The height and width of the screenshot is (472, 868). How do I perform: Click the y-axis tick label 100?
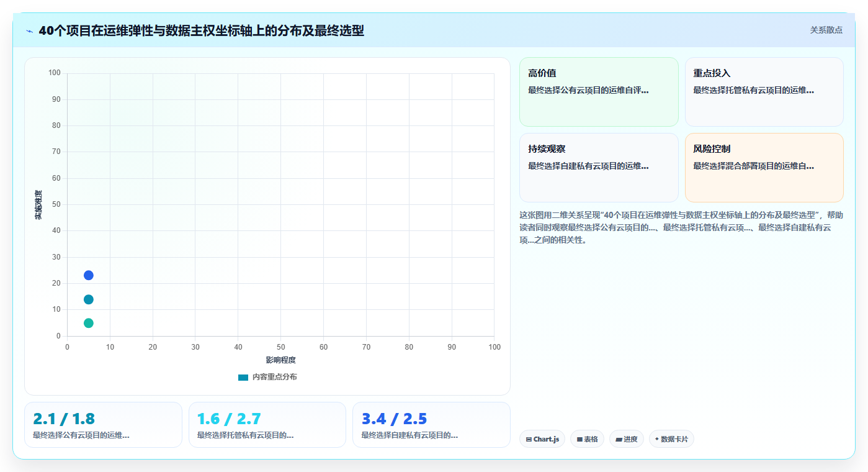point(55,73)
